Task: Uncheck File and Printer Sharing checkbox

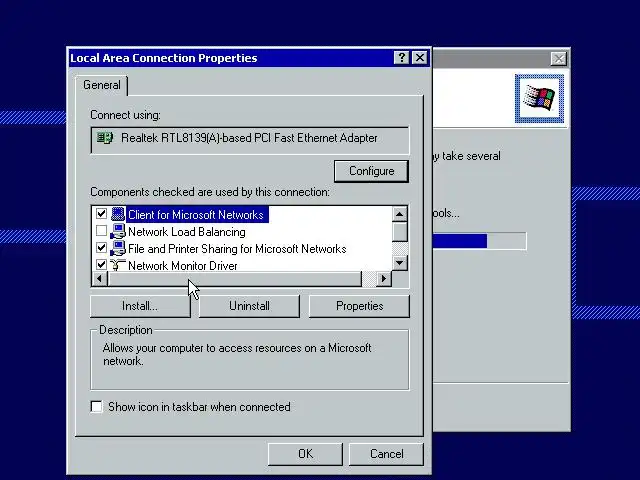Action: (x=101, y=247)
